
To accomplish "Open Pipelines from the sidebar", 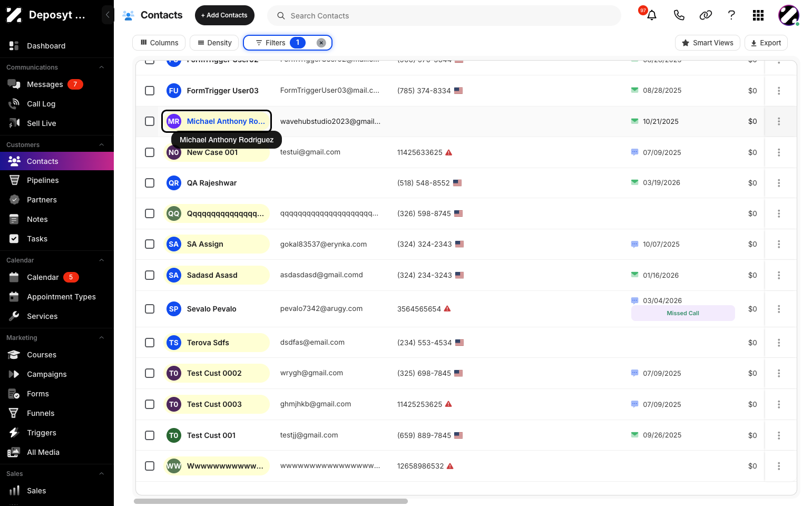I will pyautogui.click(x=57, y=180).
